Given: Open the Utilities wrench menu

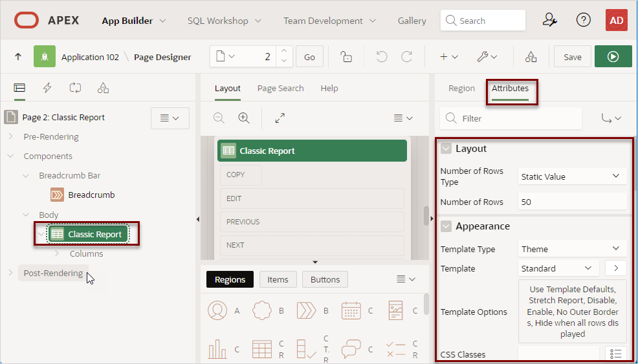Looking at the screenshot, I should 487,57.
